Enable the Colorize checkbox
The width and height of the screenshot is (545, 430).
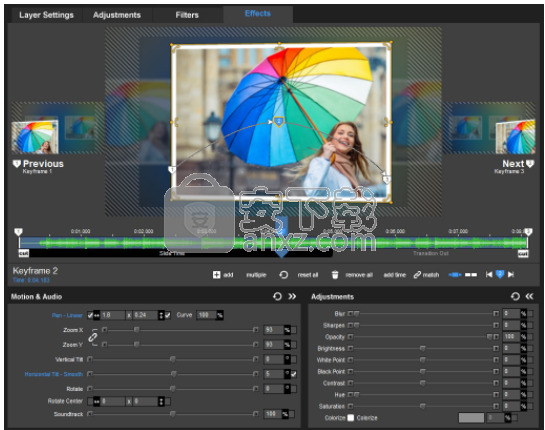351,417
